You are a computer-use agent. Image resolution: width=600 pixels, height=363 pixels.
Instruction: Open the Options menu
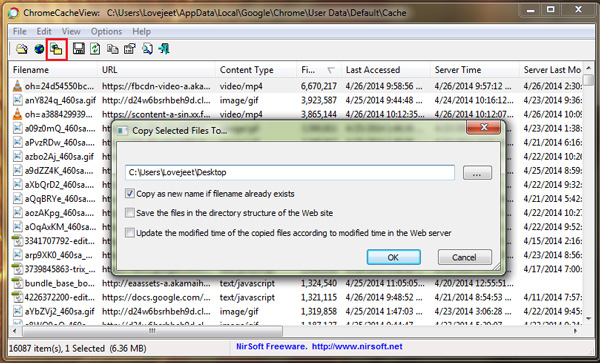coord(106,31)
